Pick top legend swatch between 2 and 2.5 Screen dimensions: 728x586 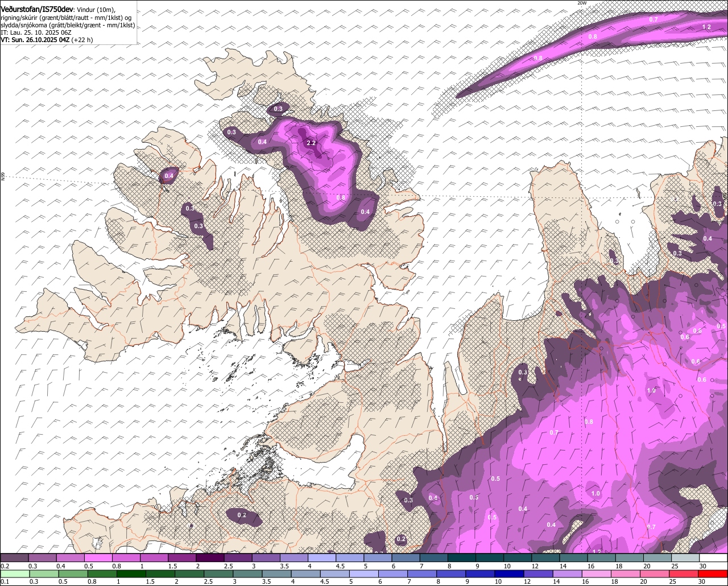tap(210, 558)
